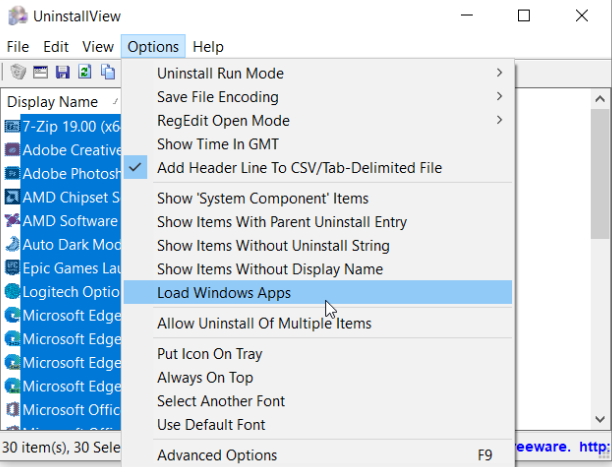612x467 pixels.
Task: Enable Load Windows Apps option
Action: pyautogui.click(x=318, y=292)
